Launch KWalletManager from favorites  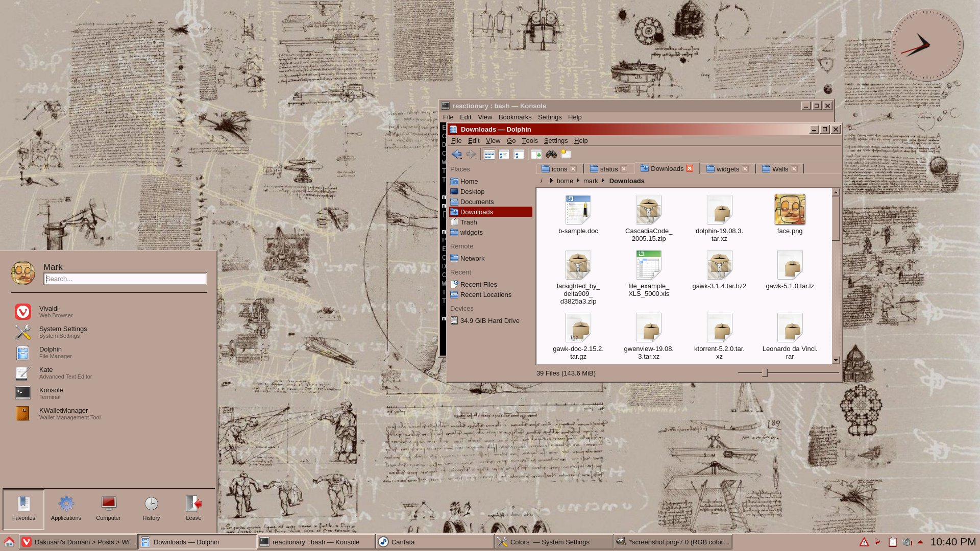coord(110,414)
